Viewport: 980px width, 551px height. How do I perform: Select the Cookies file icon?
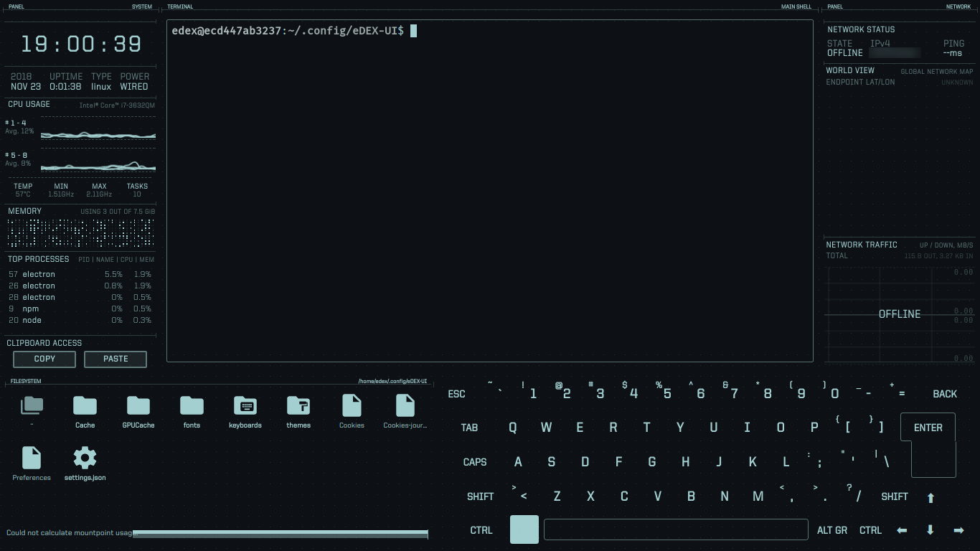(352, 406)
